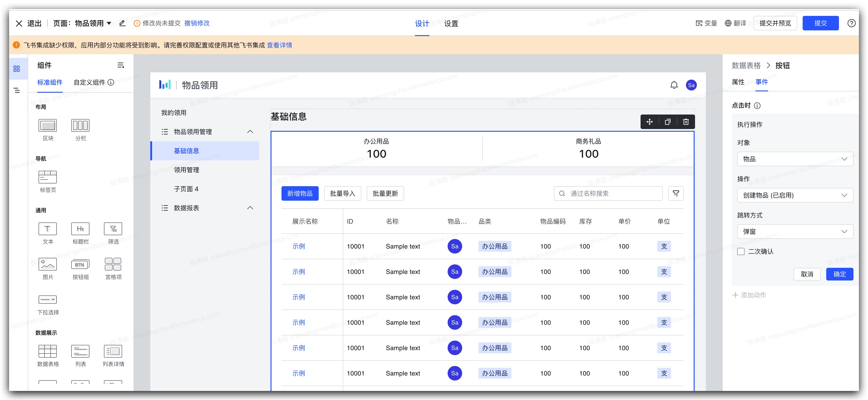This screenshot has height=400, width=868.
Task: Click the 办公用品 100 statistic card
Action: [376, 149]
